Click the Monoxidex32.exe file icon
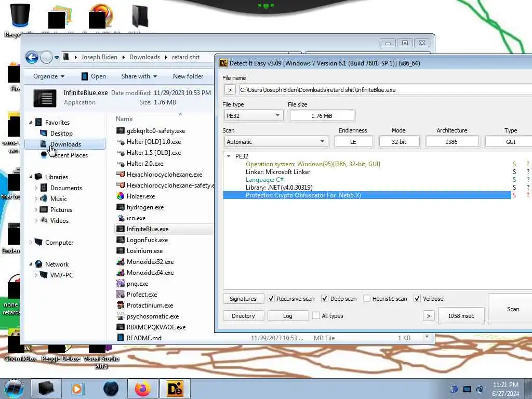Image resolution: width=532 pixels, height=399 pixels. (x=120, y=262)
